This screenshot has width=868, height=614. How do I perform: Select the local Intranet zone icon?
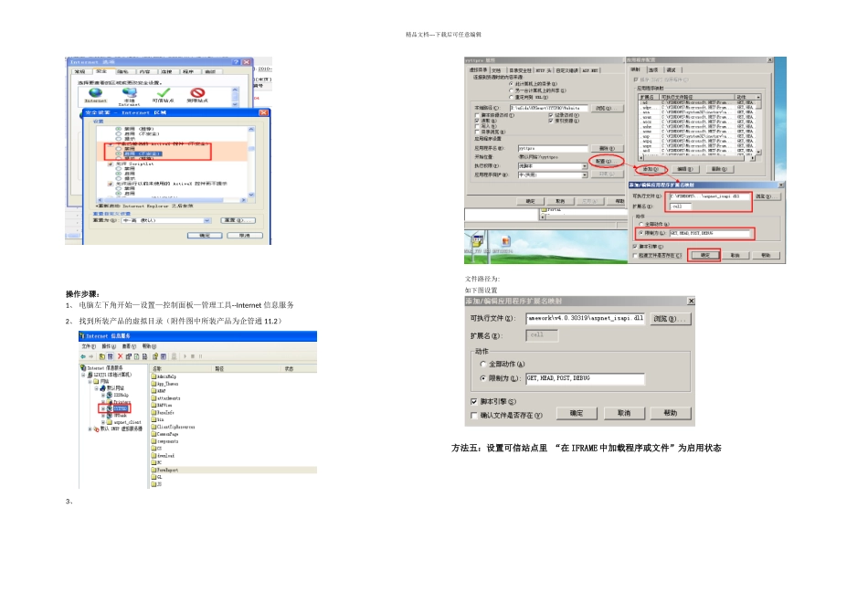130,93
